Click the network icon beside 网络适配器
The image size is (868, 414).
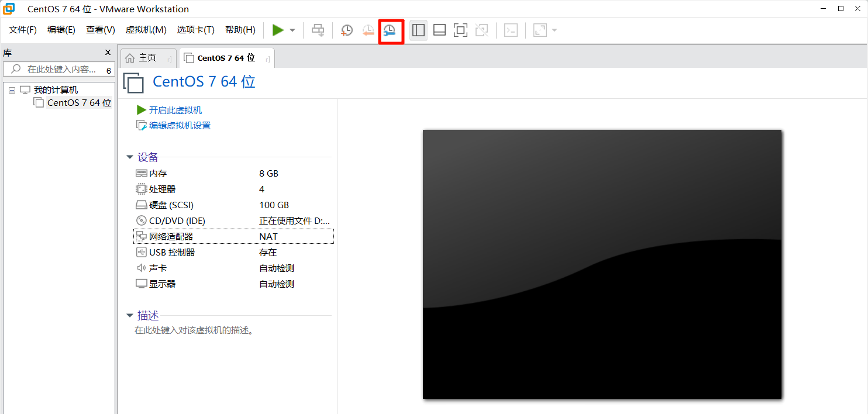141,237
